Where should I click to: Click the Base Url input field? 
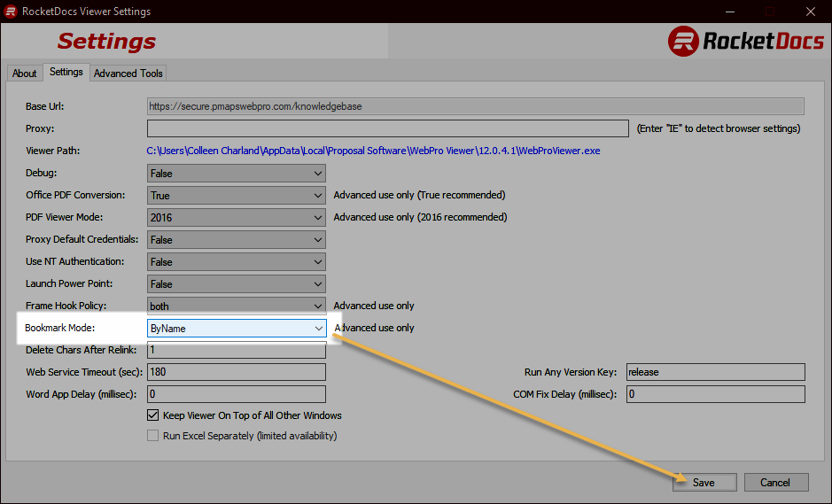pyautogui.click(x=476, y=106)
